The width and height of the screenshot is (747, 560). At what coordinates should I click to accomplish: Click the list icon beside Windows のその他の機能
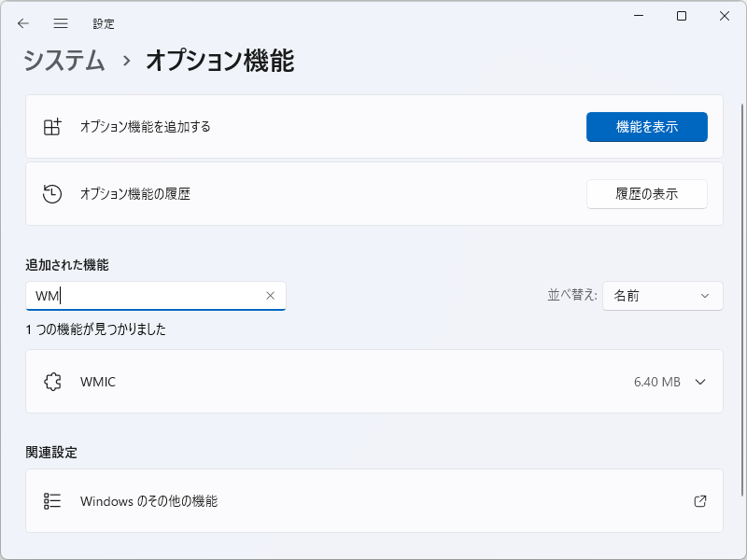tap(53, 501)
